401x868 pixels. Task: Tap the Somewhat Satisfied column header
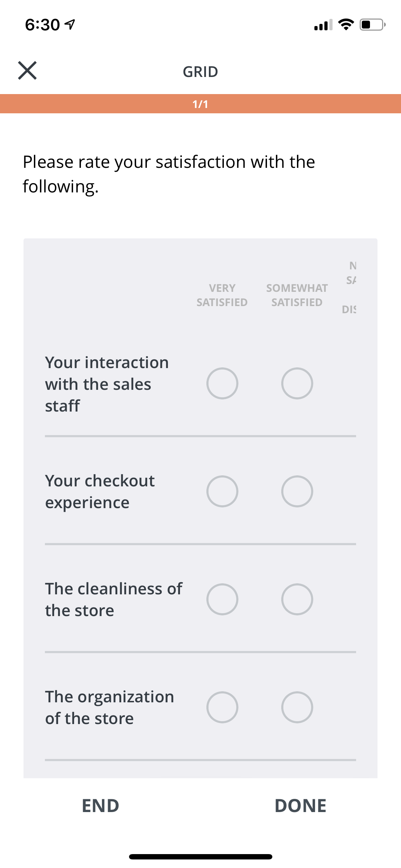(x=297, y=295)
